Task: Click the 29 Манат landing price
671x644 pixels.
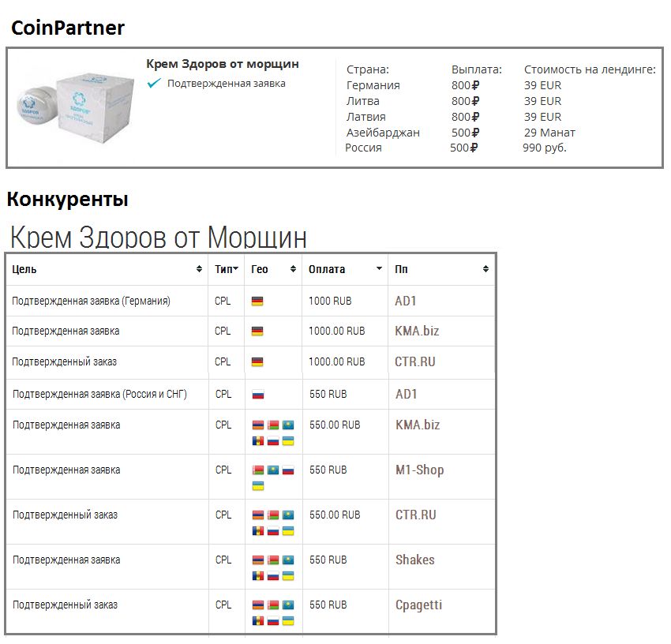Action: (x=549, y=133)
